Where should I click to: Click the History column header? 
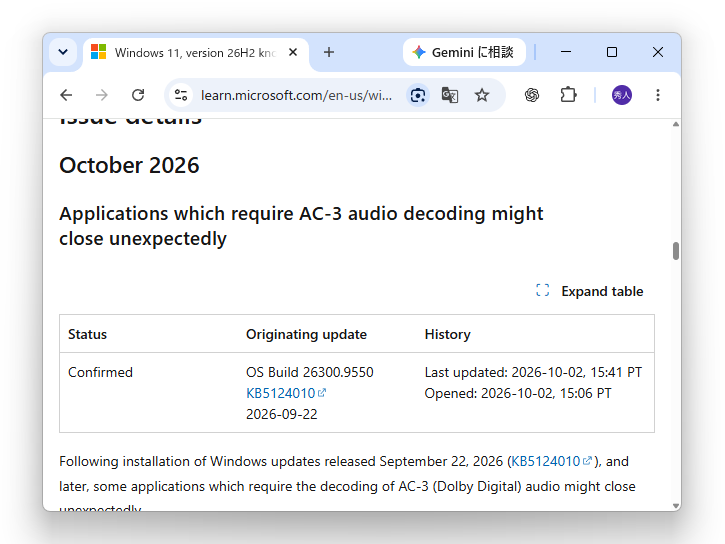pos(448,334)
